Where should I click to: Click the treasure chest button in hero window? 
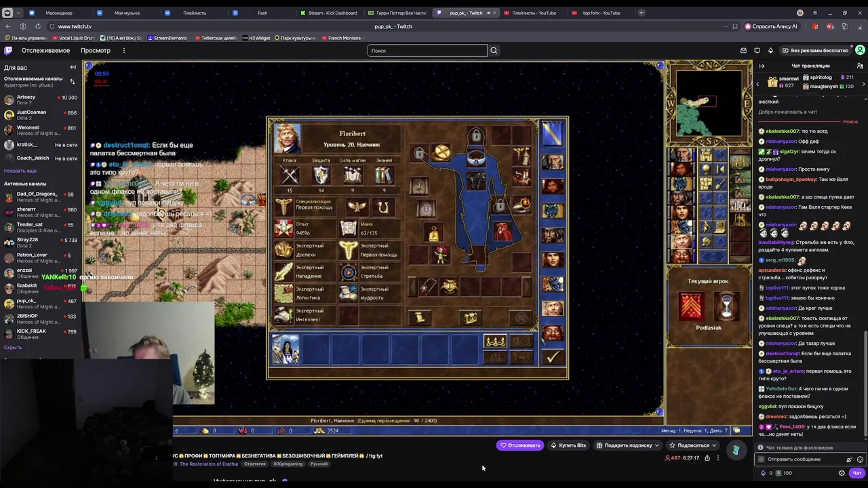[x=471, y=317]
